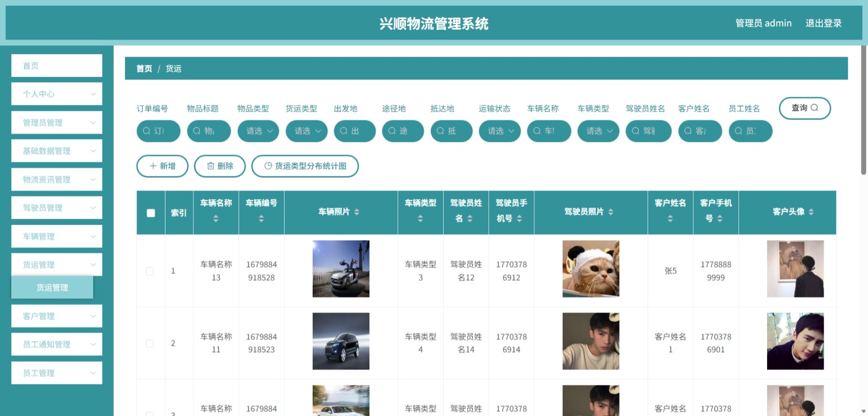View vehicle photo for 车辆名称13
Screen dimensions: 868x416
[341, 269]
